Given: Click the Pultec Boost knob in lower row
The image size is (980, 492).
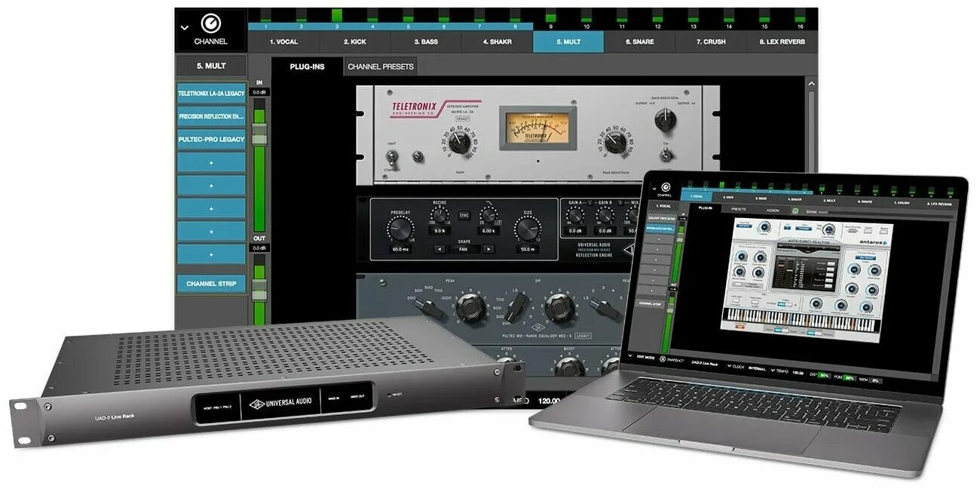Looking at the screenshot, I should (x=569, y=367).
